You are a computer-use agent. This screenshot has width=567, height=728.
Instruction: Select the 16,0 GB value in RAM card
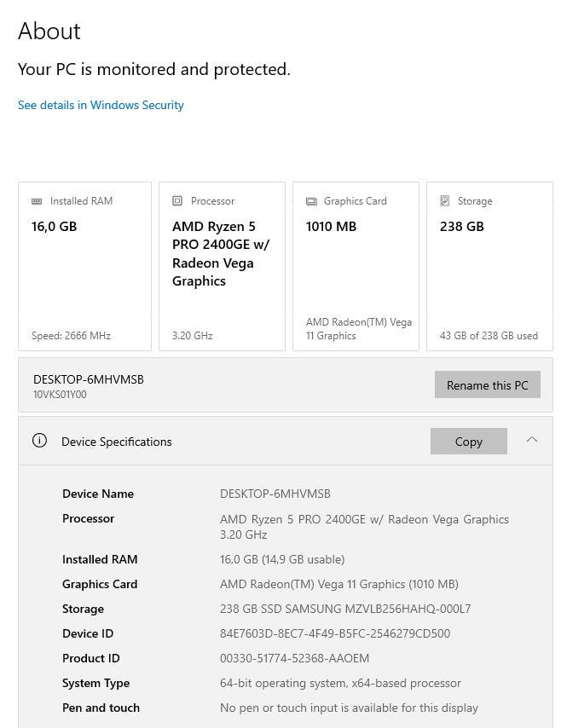pos(54,227)
